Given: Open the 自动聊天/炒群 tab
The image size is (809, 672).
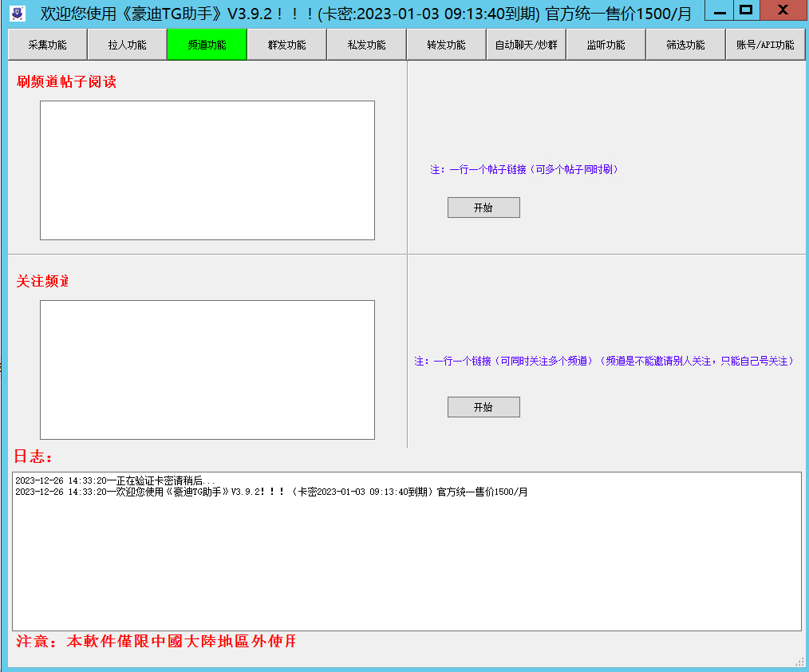Looking at the screenshot, I should pos(527,45).
